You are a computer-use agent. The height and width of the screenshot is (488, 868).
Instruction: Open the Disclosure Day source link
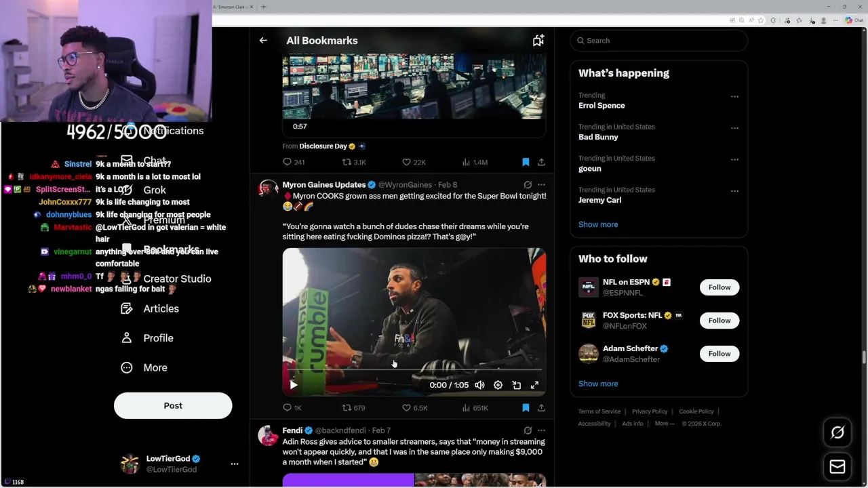click(x=323, y=146)
